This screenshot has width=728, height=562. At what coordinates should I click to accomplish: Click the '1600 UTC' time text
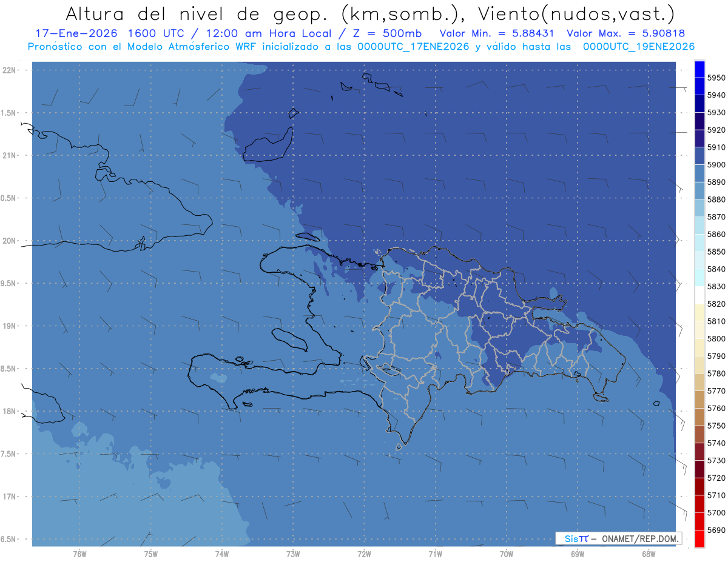[x=155, y=34]
